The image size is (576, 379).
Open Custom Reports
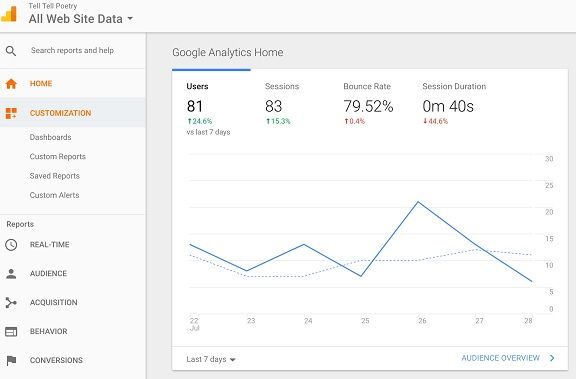[58, 156]
